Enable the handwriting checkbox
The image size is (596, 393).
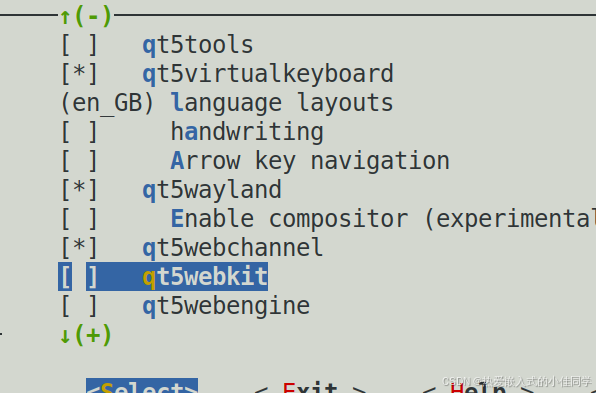(x=79, y=132)
